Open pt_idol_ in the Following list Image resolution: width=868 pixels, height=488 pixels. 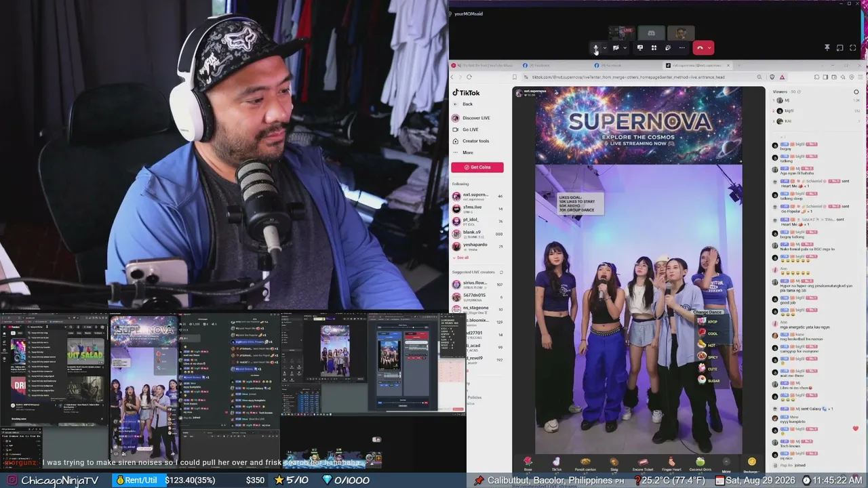click(477, 221)
